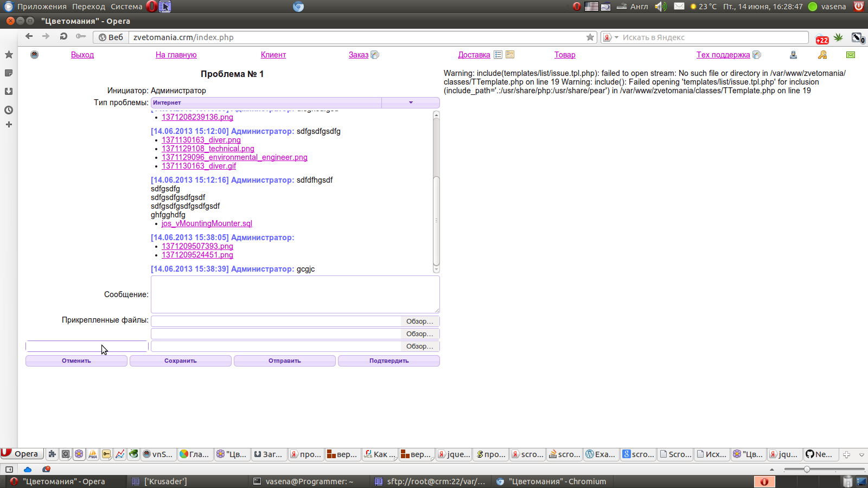Adjust the page zoom slider in status bar
Image resolution: width=868 pixels, height=488 pixels.
point(807,470)
